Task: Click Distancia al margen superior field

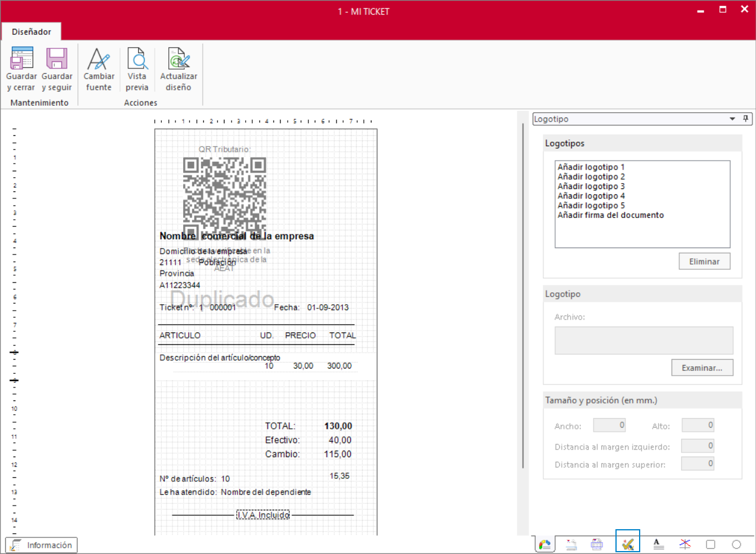Action: (x=698, y=464)
